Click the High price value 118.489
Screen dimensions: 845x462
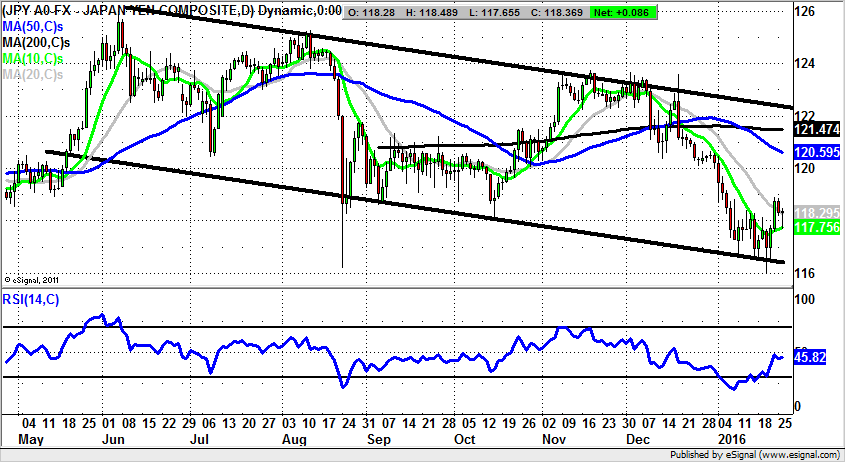[432, 12]
